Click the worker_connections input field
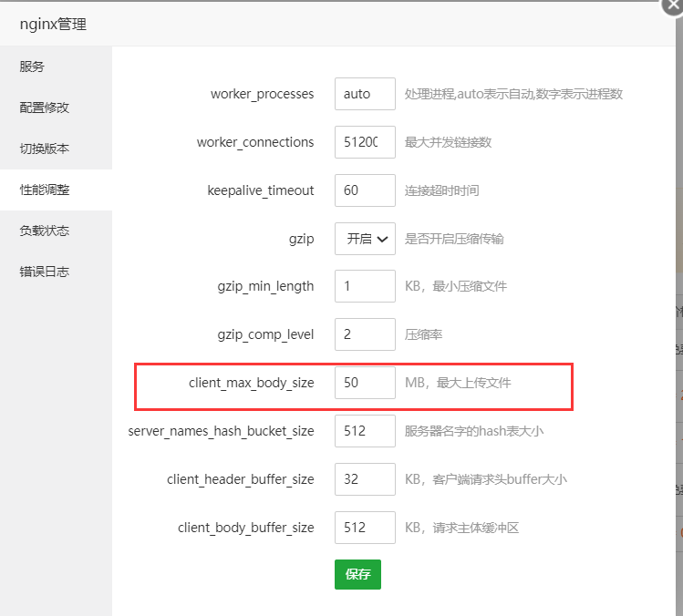The width and height of the screenshot is (683, 616). pos(365,142)
